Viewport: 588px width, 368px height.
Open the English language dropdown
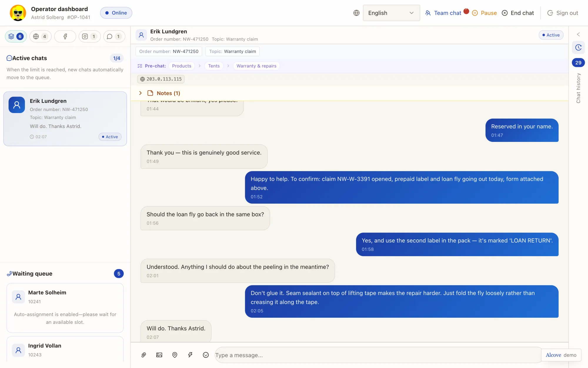[x=391, y=13]
